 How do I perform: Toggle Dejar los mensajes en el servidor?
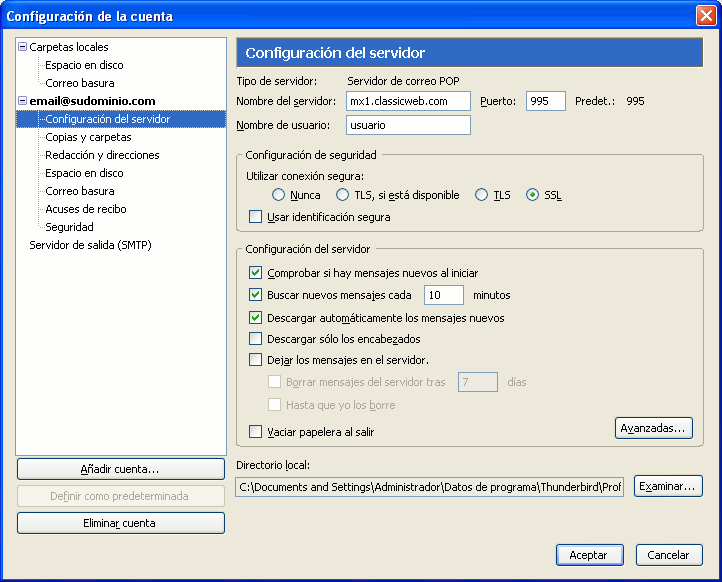pos(256,360)
